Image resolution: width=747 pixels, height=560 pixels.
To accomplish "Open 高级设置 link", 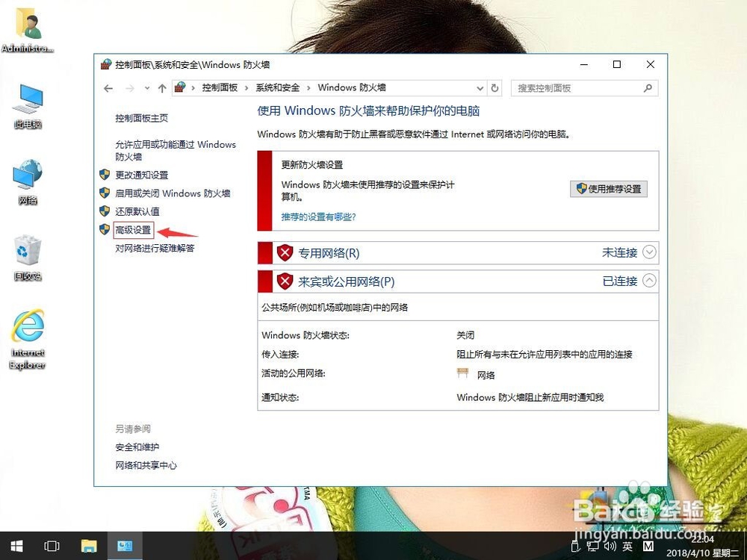I will 133,230.
